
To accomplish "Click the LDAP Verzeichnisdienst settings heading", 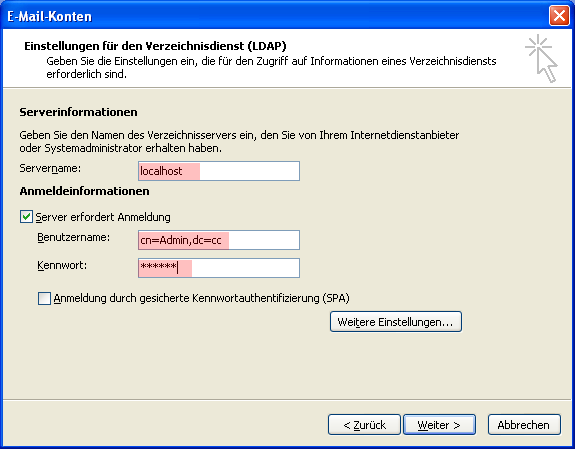I will point(155,46).
